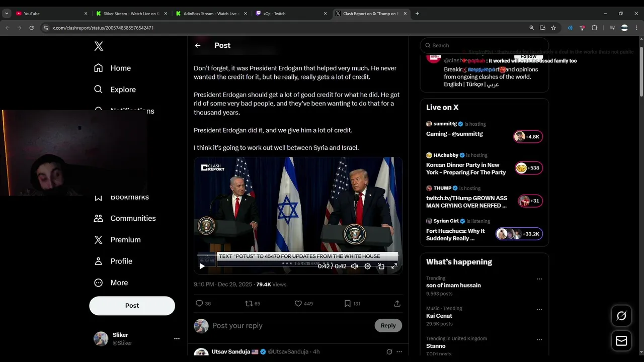Open more options for Kai Cenat trend
The width and height of the screenshot is (644, 362).
click(539, 310)
